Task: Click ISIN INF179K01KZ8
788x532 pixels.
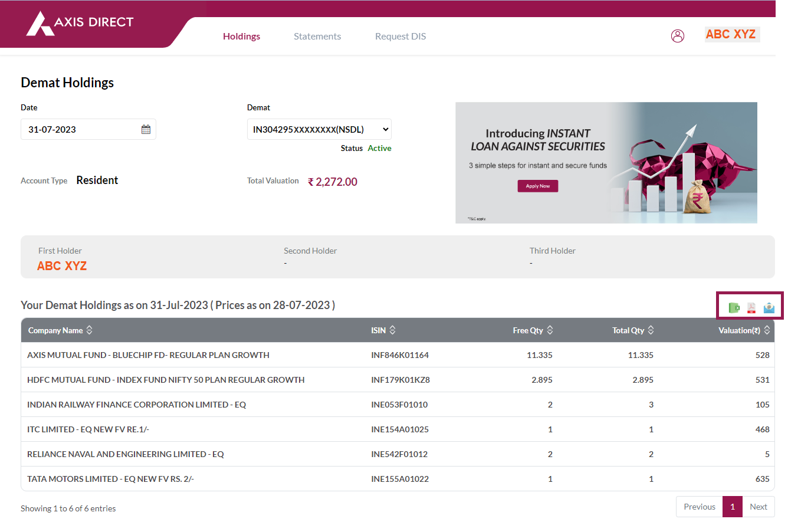Action: click(400, 380)
